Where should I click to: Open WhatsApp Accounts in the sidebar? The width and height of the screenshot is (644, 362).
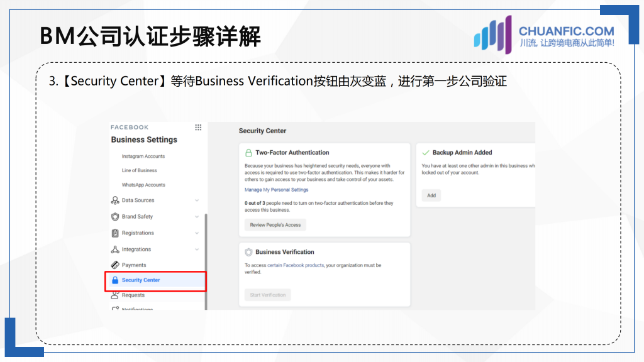click(143, 185)
